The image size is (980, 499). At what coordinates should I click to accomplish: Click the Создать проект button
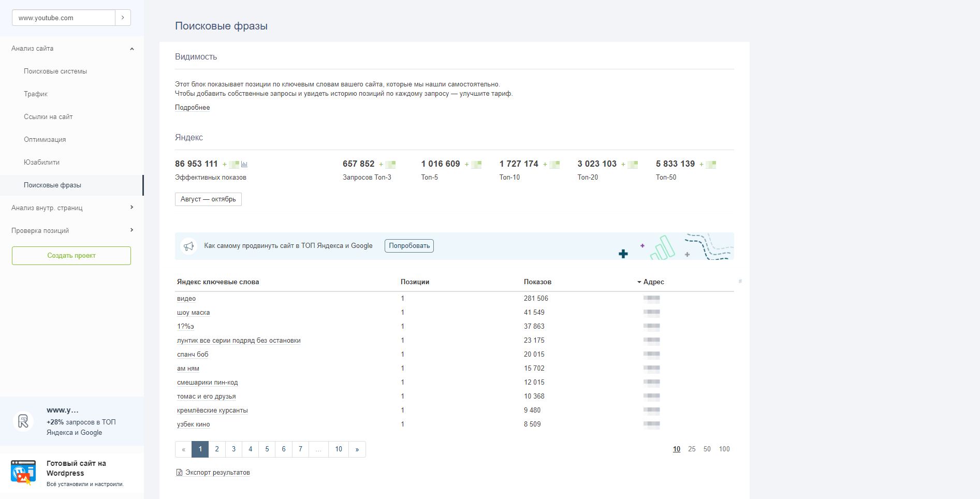coord(71,256)
